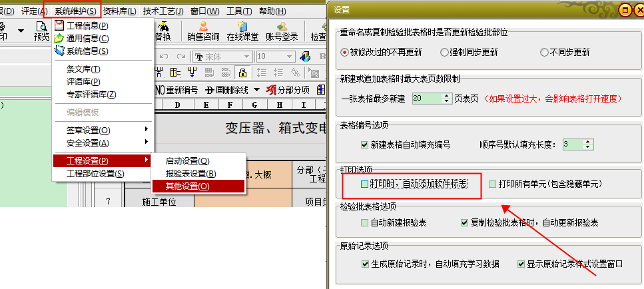Image resolution: width=644 pixels, height=289 pixels.
Task: Toggle the yellow padlock lock icon
Action: [242, 73]
